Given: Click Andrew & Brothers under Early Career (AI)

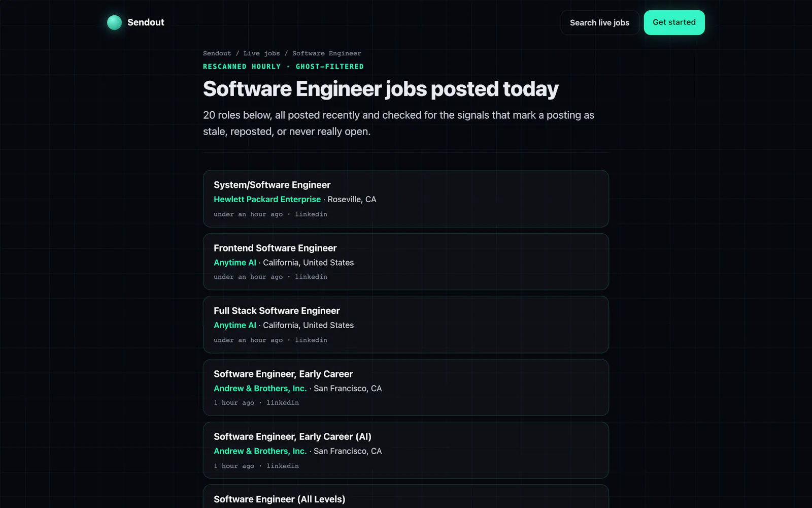Looking at the screenshot, I should (260, 451).
